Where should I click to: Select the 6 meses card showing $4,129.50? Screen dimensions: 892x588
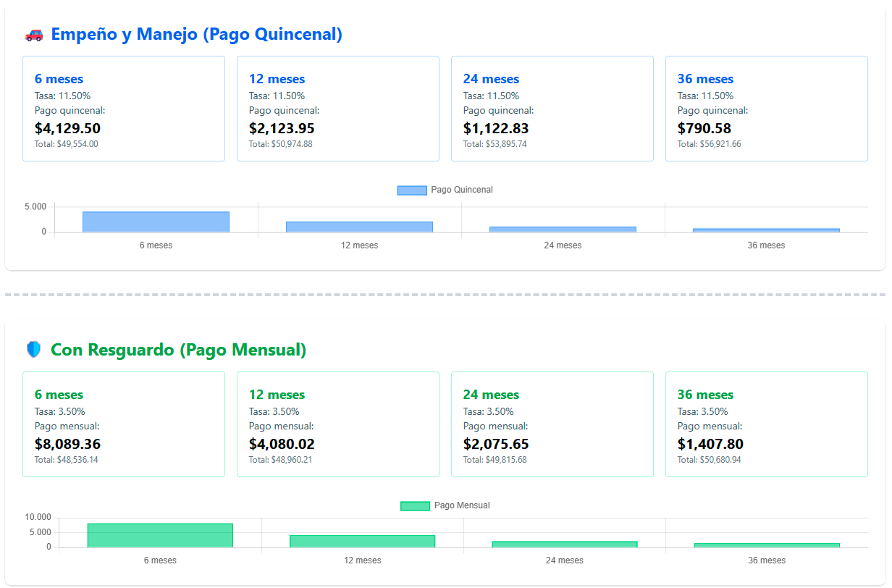[x=124, y=109]
